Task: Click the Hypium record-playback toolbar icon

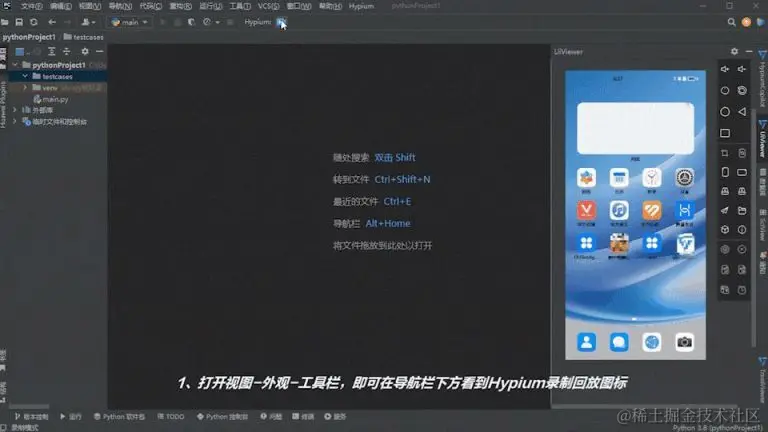Action: pyautogui.click(x=281, y=22)
